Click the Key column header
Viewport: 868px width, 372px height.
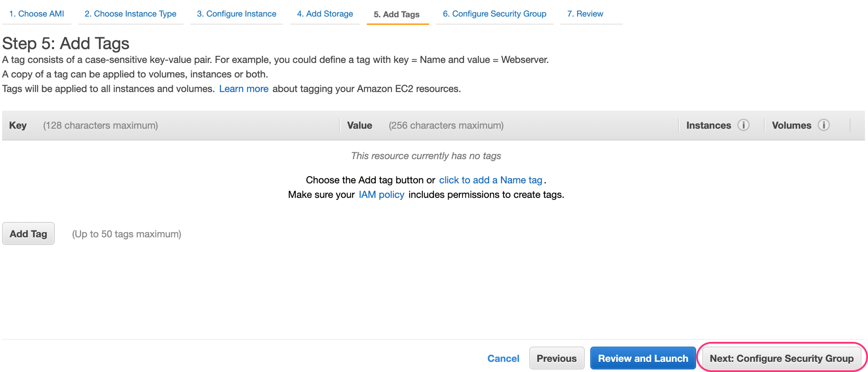tap(18, 125)
